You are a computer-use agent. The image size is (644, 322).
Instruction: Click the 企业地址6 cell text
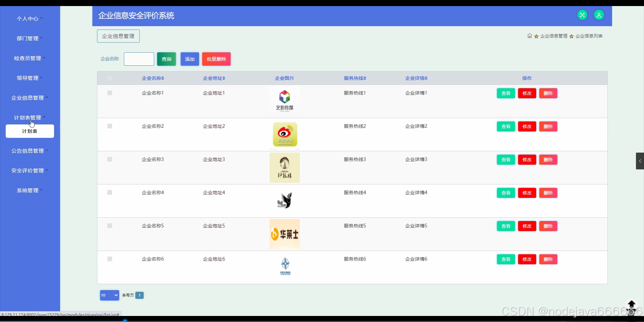point(214,259)
